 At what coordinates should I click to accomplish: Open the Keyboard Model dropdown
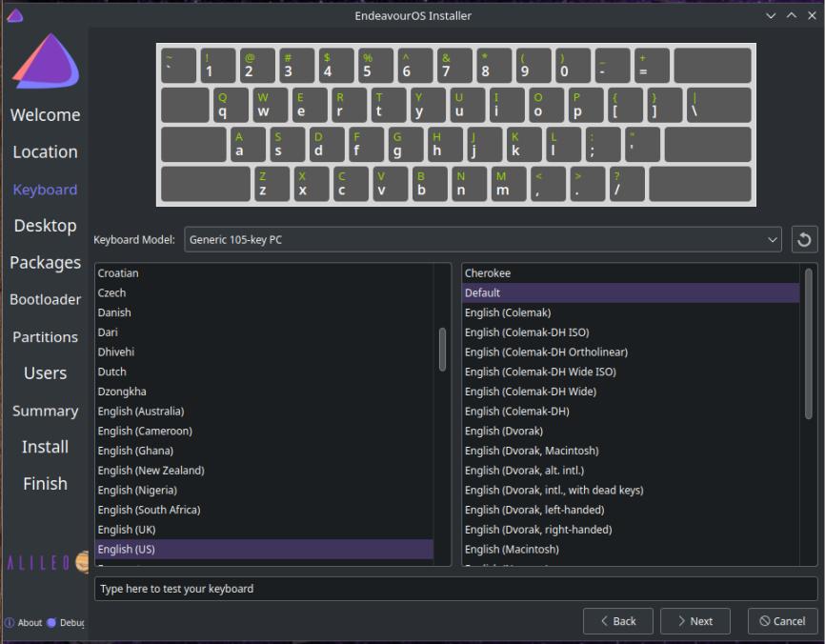(x=482, y=240)
